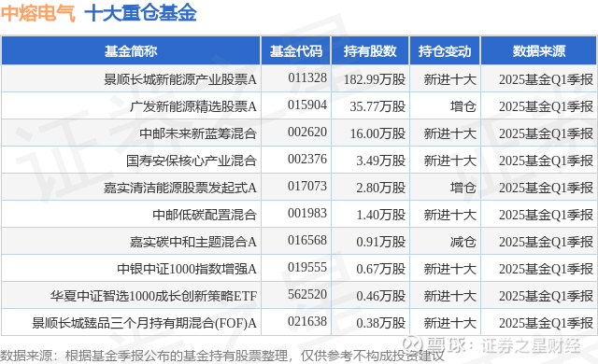598x364 pixels.
Task: Click the 数据来源 column header
Action: coord(539,51)
